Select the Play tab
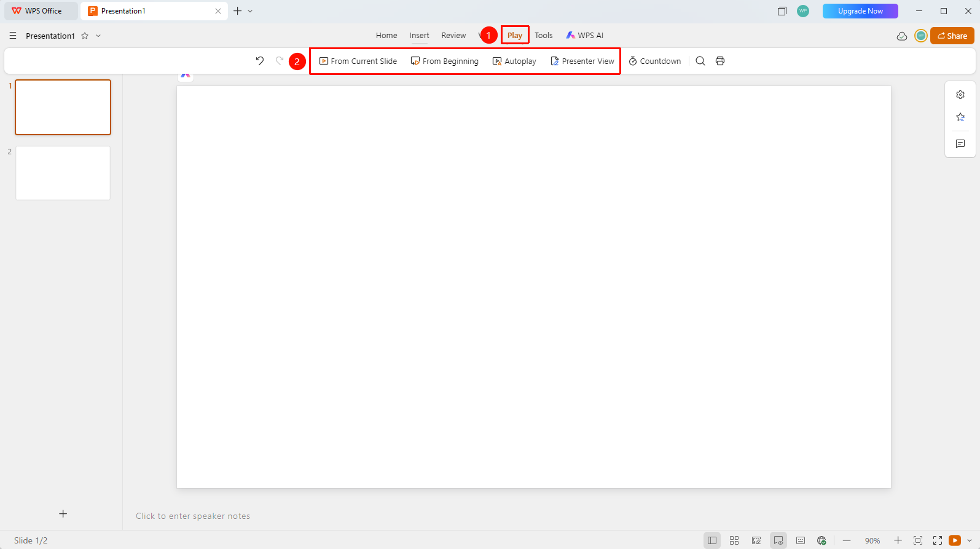Screen dimensions: 980x549 [515, 36]
